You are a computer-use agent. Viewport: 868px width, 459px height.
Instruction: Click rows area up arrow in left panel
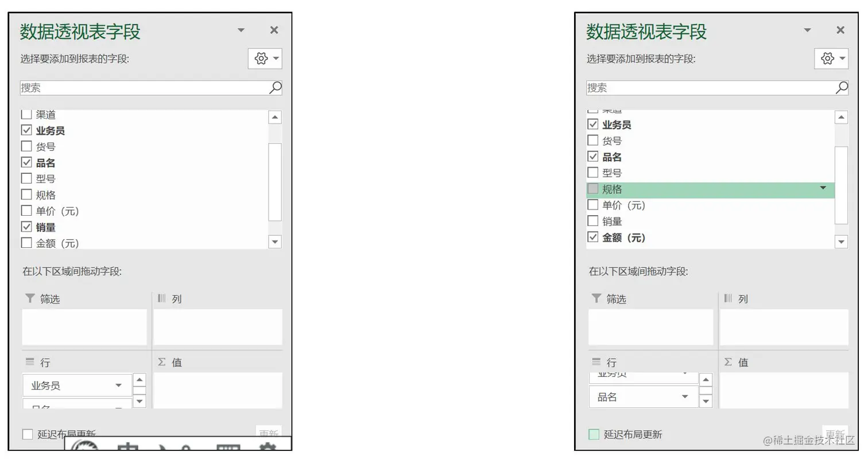click(x=139, y=380)
